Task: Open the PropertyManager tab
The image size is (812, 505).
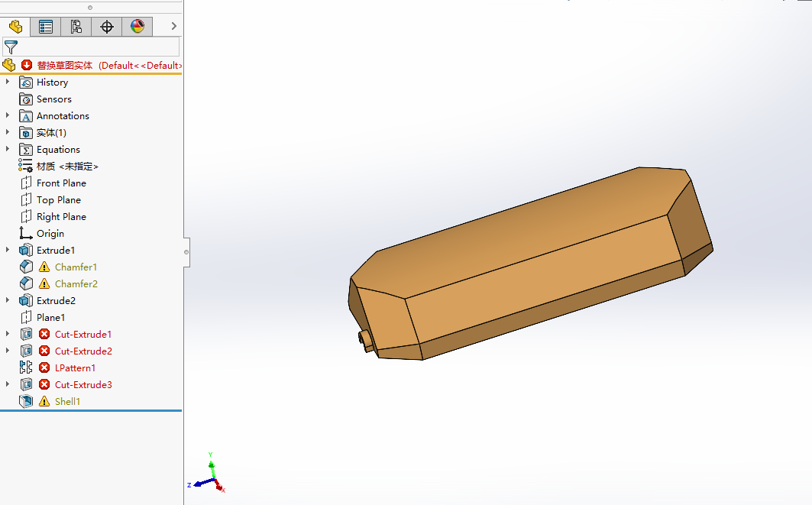Action: point(46,27)
